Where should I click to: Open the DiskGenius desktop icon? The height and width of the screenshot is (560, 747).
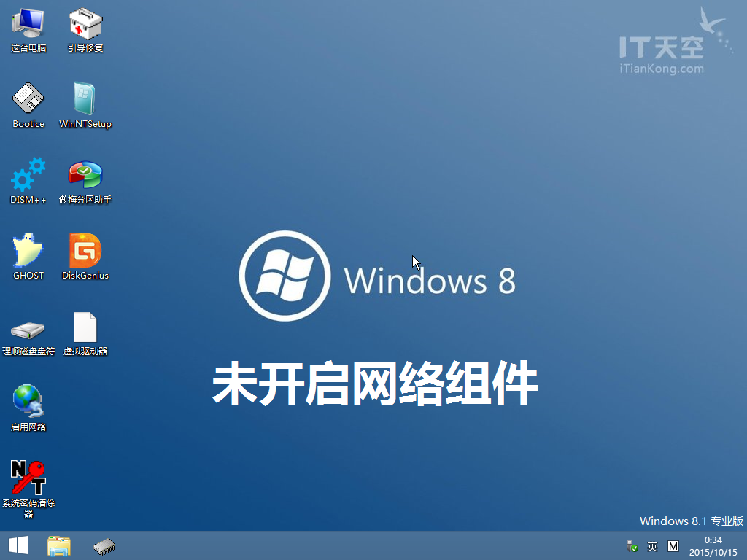85,251
